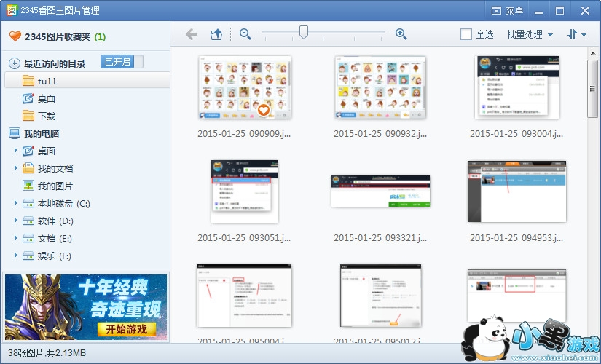
Task: Select the tu11 recent folder
Action: (x=87, y=81)
